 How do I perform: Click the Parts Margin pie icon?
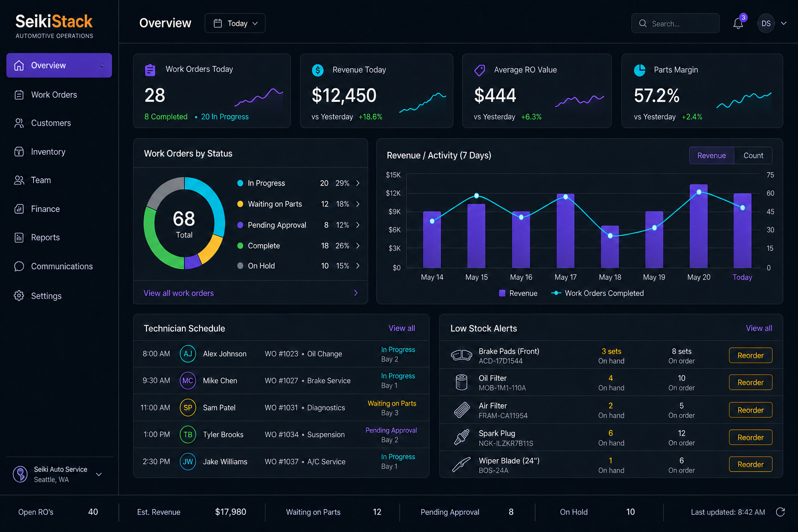[640, 70]
